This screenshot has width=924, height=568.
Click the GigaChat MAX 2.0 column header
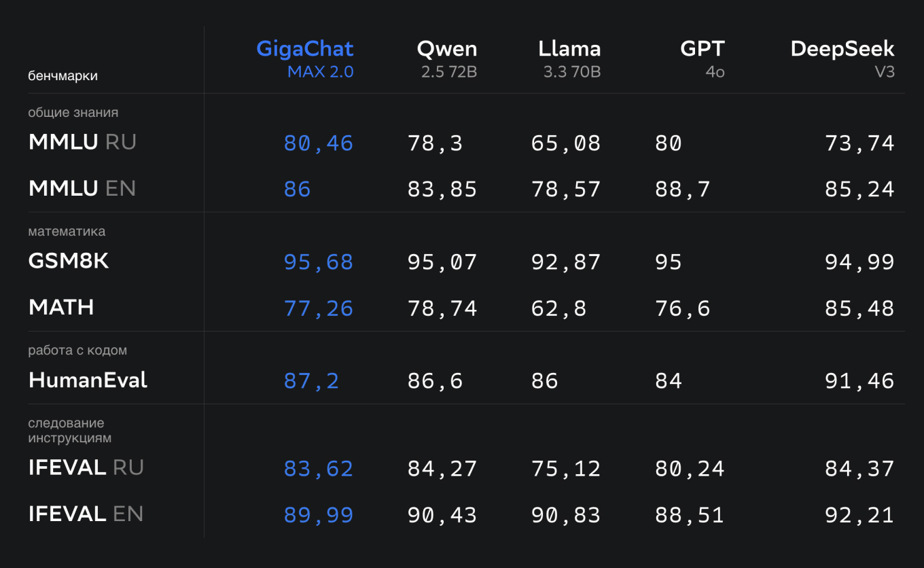(305, 58)
